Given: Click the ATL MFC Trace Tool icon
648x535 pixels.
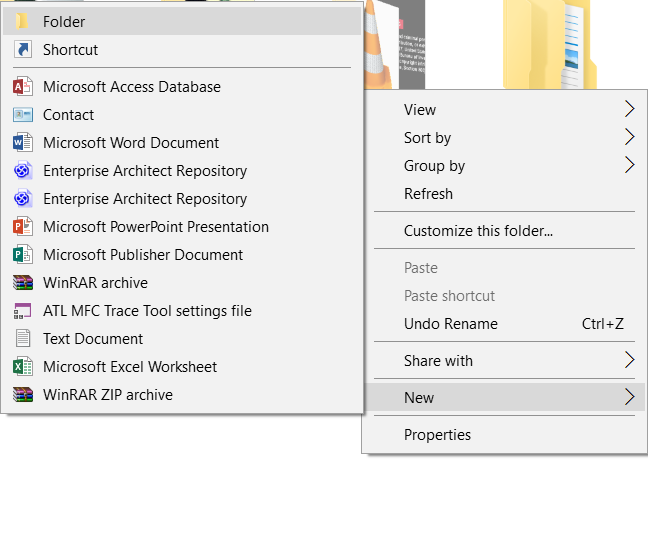Looking at the screenshot, I should [x=23, y=311].
